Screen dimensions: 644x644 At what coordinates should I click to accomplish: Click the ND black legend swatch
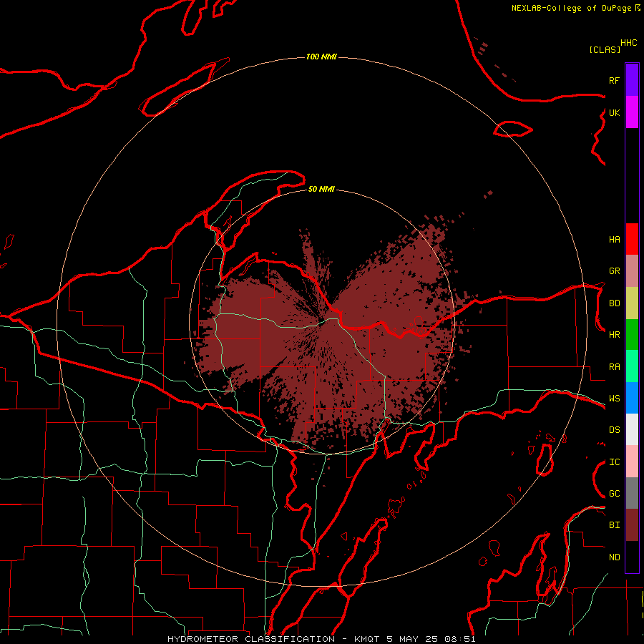tap(632, 557)
